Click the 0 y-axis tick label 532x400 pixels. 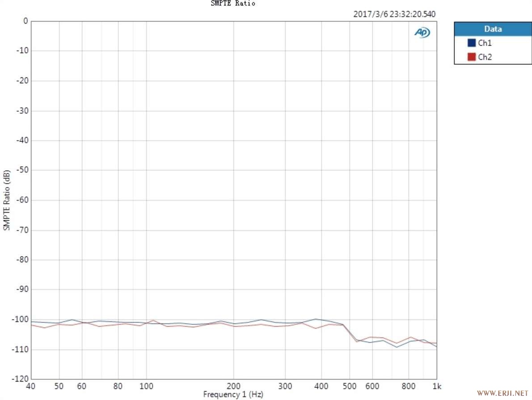tap(25, 21)
